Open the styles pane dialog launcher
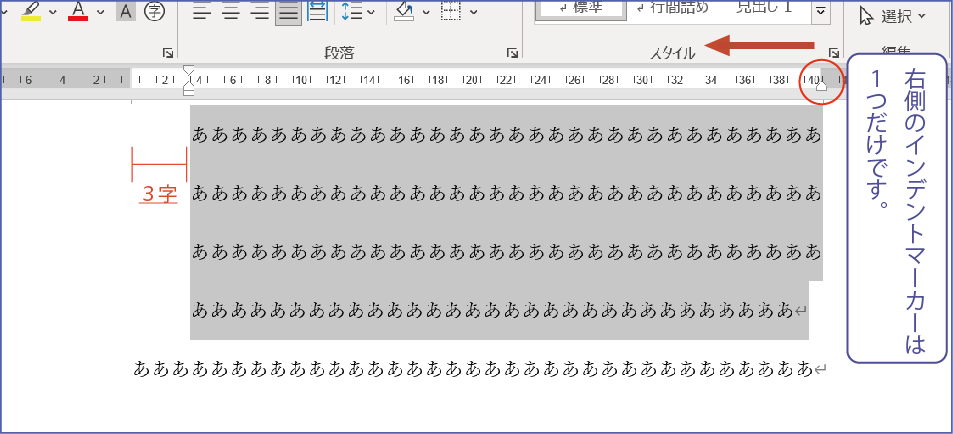 point(833,53)
